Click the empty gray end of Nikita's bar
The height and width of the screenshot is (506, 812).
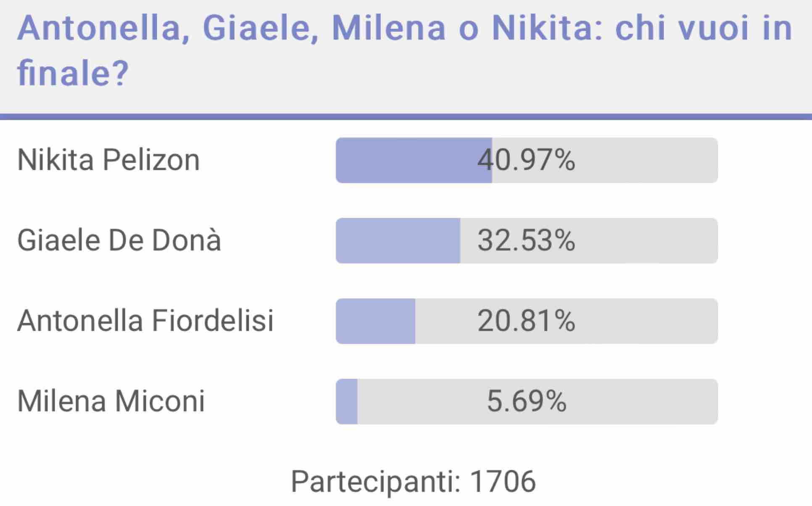tap(647, 160)
